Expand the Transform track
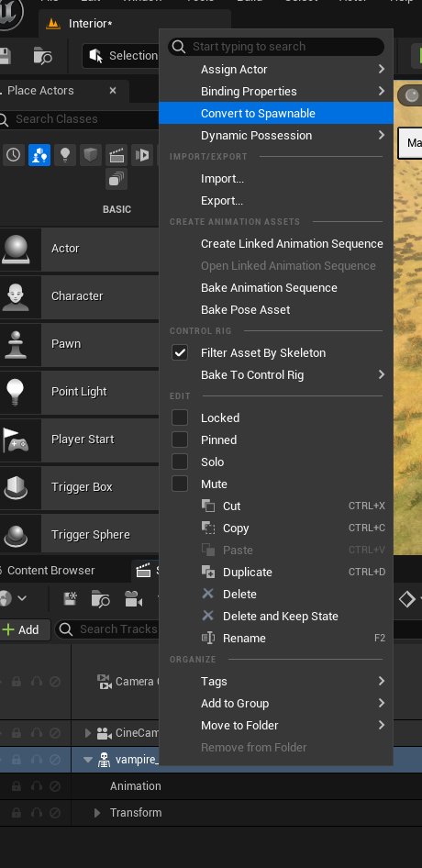The image size is (422, 868). tap(97, 813)
